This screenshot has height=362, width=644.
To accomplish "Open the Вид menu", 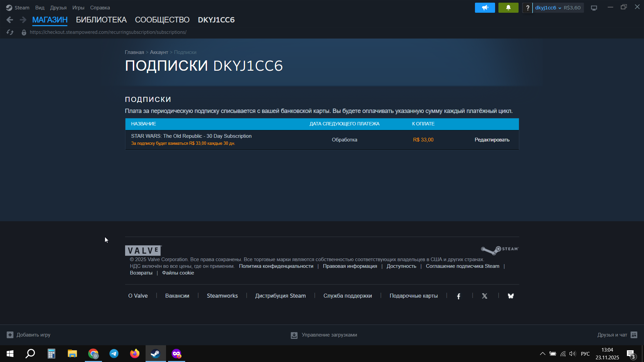I will [40, 8].
